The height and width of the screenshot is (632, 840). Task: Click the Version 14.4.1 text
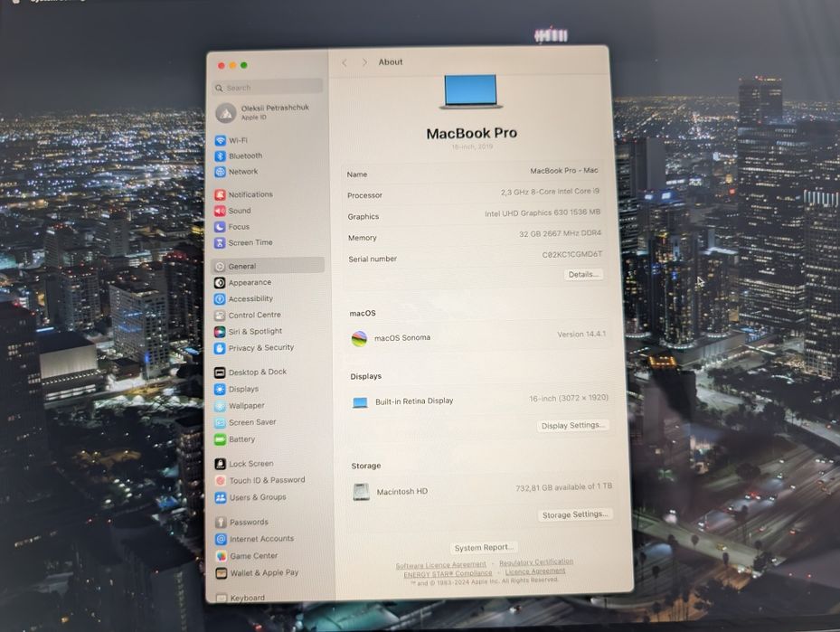581,335
